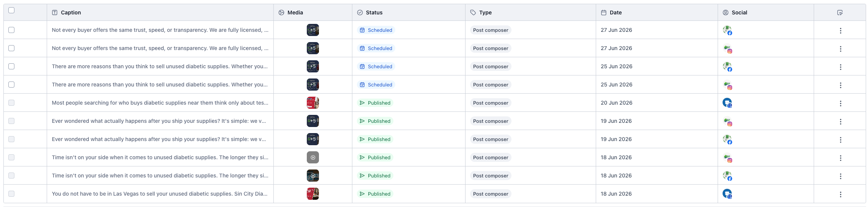The height and width of the screenshot is (207, 868).
Task: Open row menu for Facebook 'Not every buyer' post
Action: click(x=840, y=30)
